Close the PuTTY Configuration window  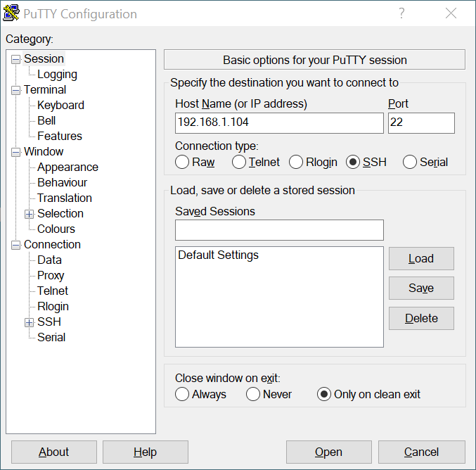[x=451, y=13]
